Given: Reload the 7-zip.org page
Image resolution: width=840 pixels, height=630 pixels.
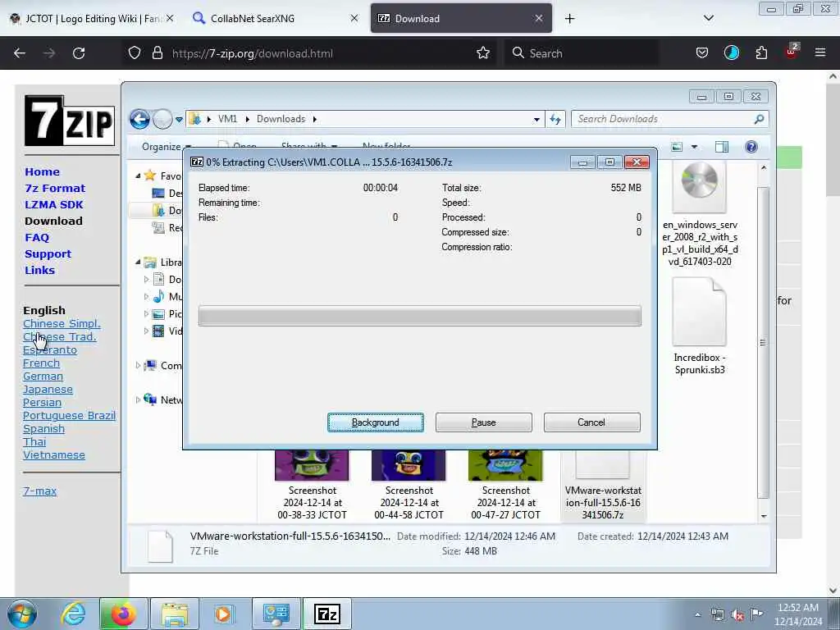Looking at the screenshot, I should point(79,53).
